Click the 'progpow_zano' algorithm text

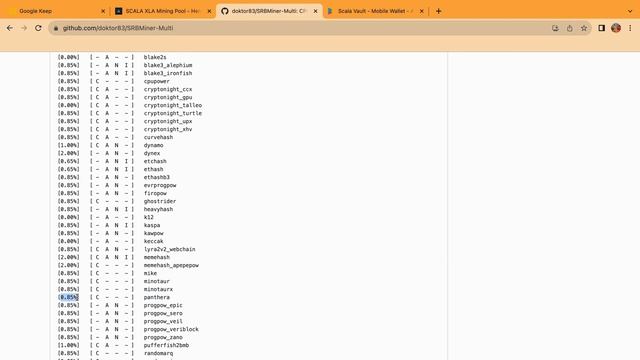(x=163, y=337)
